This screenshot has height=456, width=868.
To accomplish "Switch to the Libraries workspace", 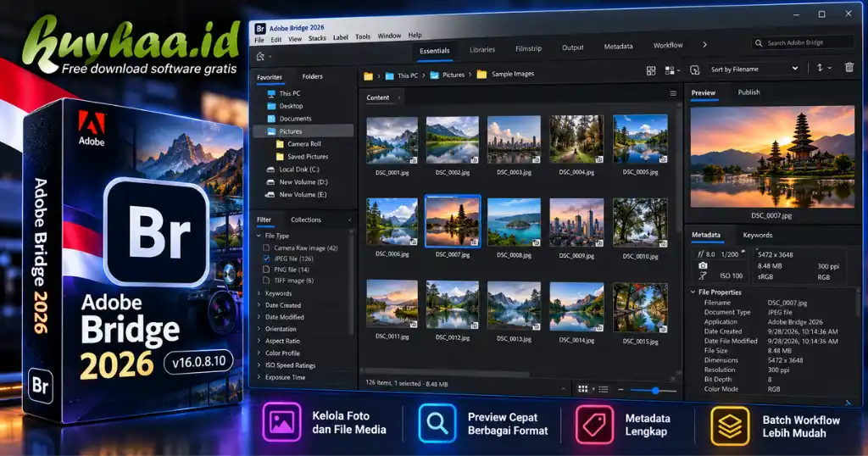I will click(482, 50).
